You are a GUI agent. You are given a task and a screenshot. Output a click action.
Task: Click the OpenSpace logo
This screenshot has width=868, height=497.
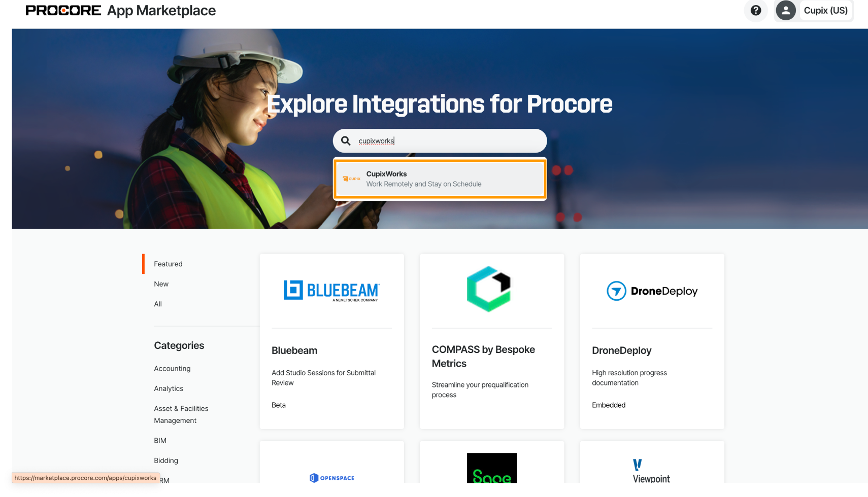click(332, 478)
